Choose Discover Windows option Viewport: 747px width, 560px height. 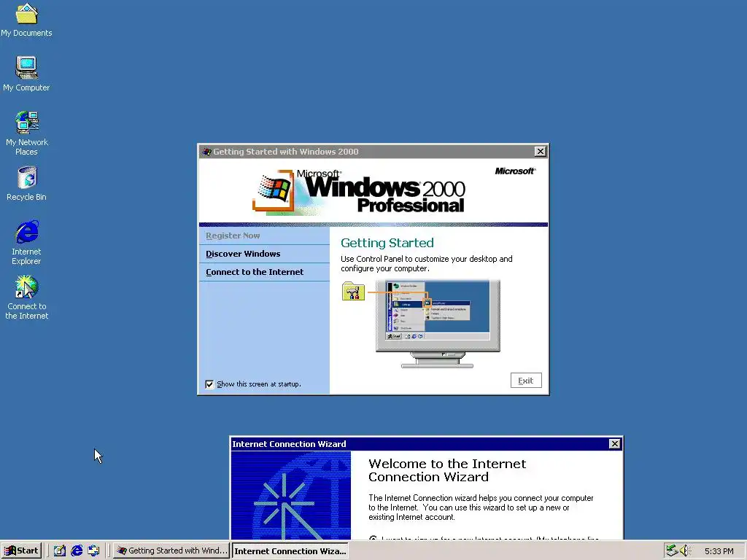243,254
